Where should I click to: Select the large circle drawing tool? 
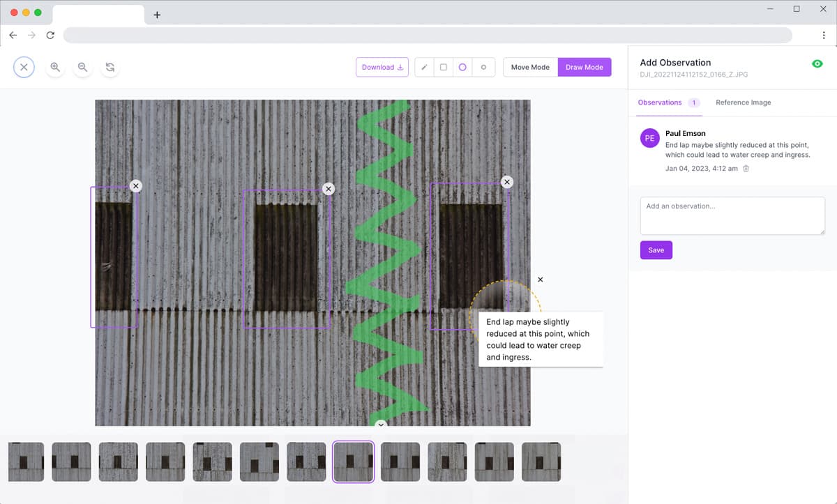click(462, 68)
